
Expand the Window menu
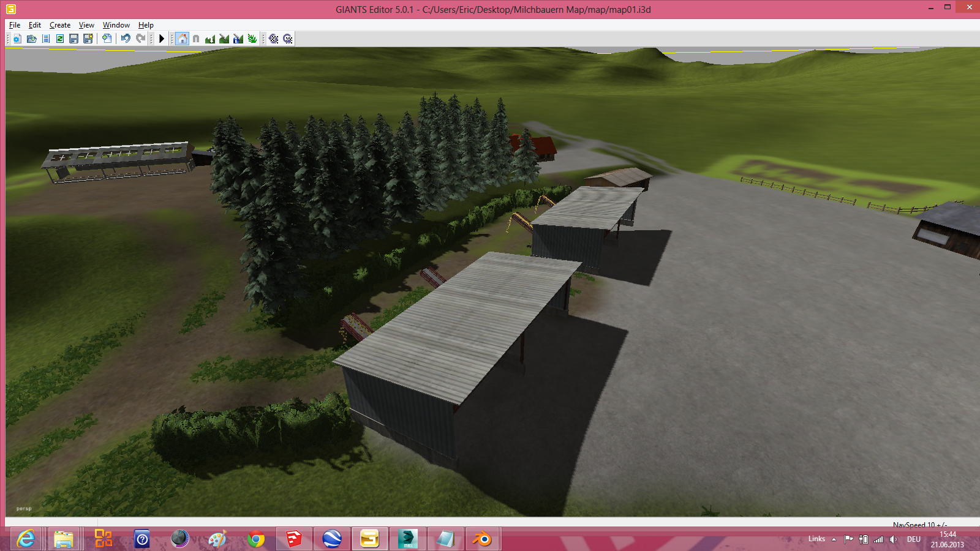point(116,25)
